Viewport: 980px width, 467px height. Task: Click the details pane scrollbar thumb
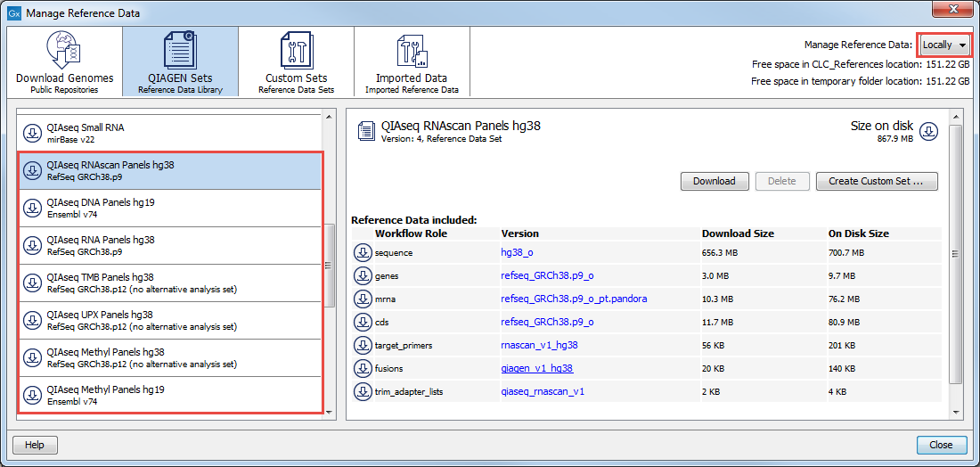[x=954, y=253]
